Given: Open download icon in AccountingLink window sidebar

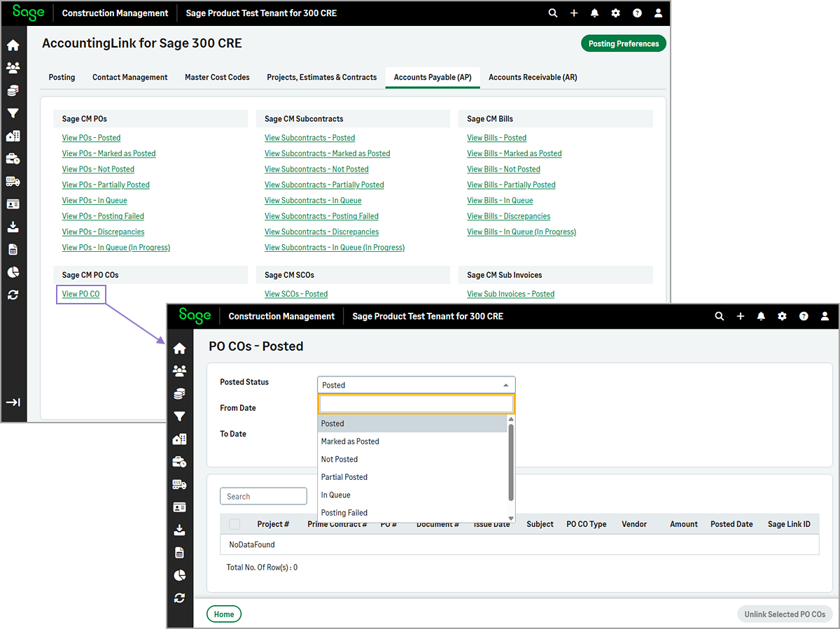Looking at the screenshot, I should click(x=13, y=227).
